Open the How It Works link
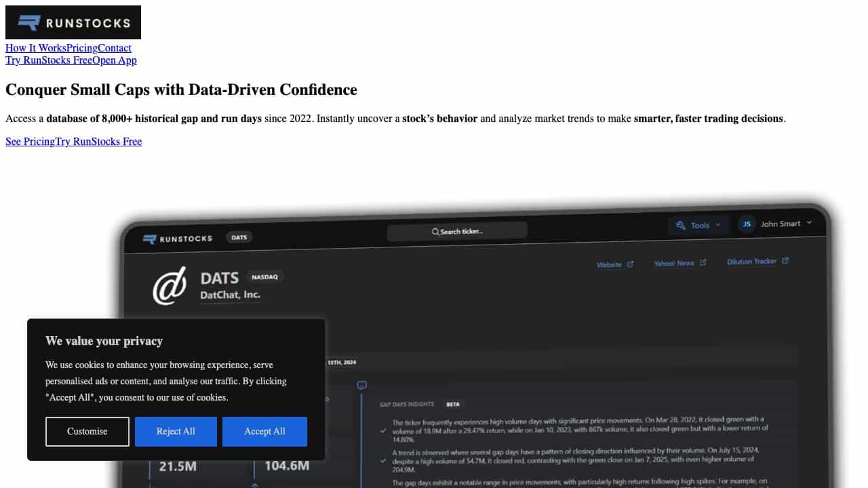Image resolution: width=868 pixels, height=488 pixels. coord(36,47)
